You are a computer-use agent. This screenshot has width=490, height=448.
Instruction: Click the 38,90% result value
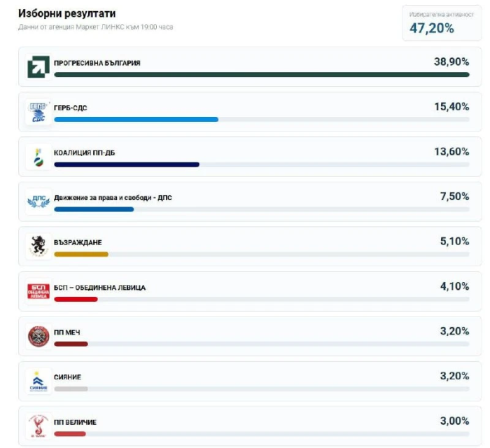(451, 62)
